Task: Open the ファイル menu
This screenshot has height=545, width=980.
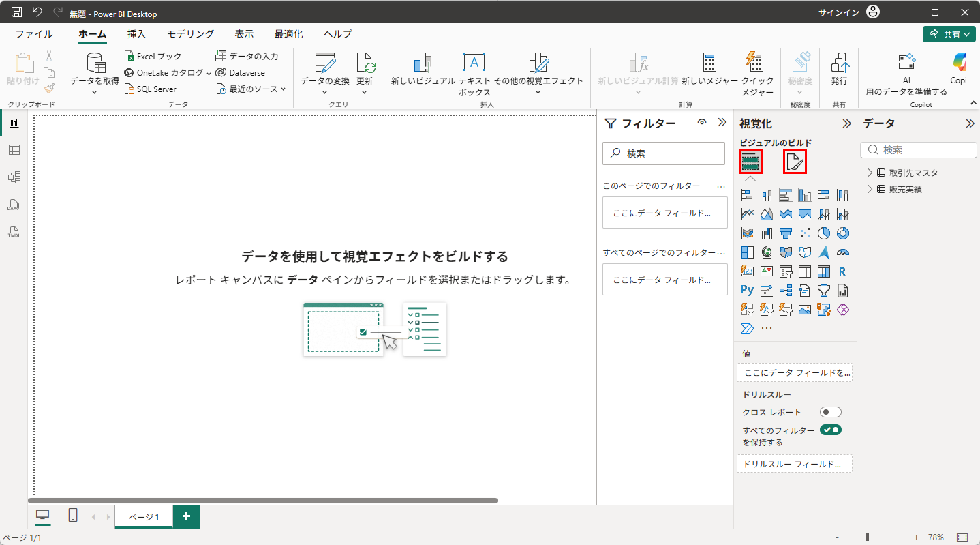Action: (34, 34)
